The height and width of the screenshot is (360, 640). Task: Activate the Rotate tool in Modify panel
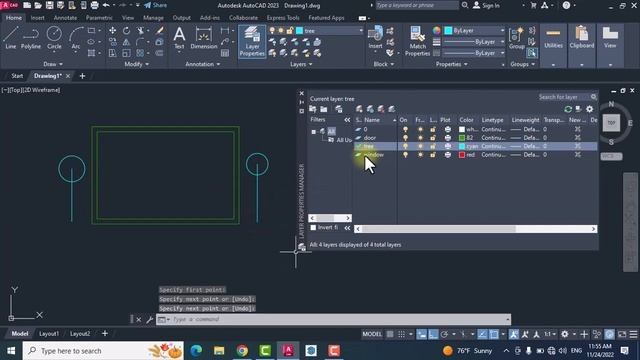coord(127,31)
